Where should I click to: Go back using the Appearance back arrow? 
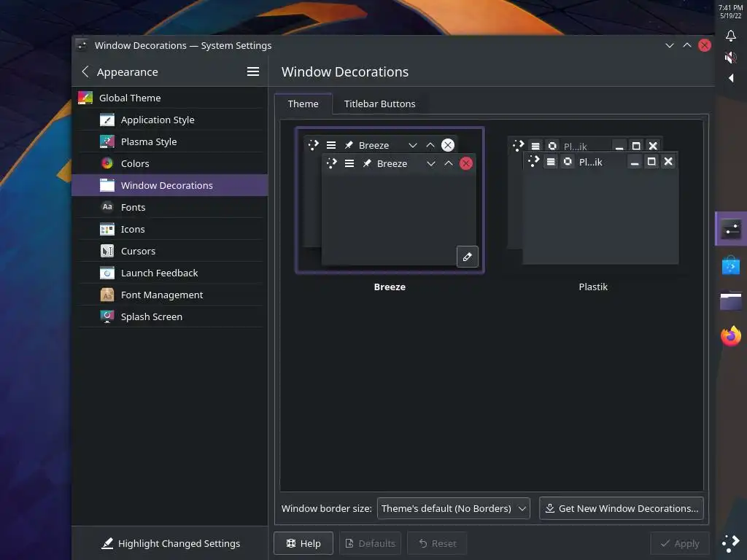tap(85, 72)
